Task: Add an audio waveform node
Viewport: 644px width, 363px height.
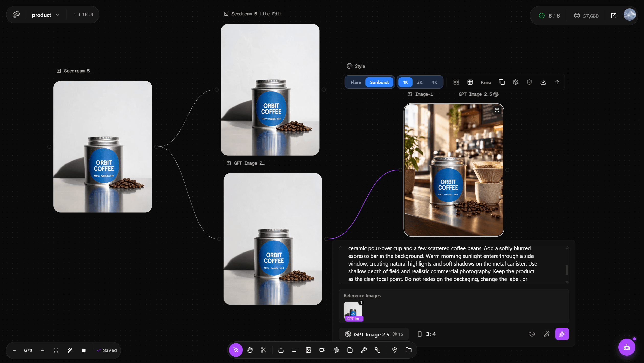Action: (x=336, y=350)
